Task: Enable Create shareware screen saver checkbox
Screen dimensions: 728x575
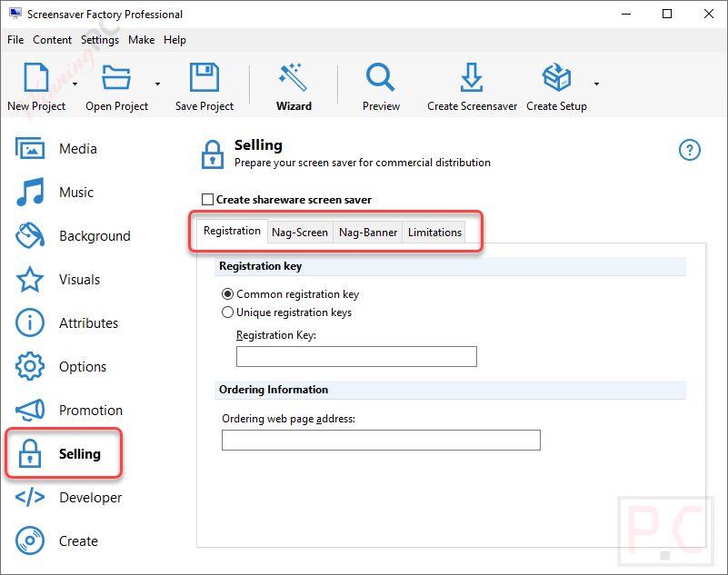Action: 207,200
